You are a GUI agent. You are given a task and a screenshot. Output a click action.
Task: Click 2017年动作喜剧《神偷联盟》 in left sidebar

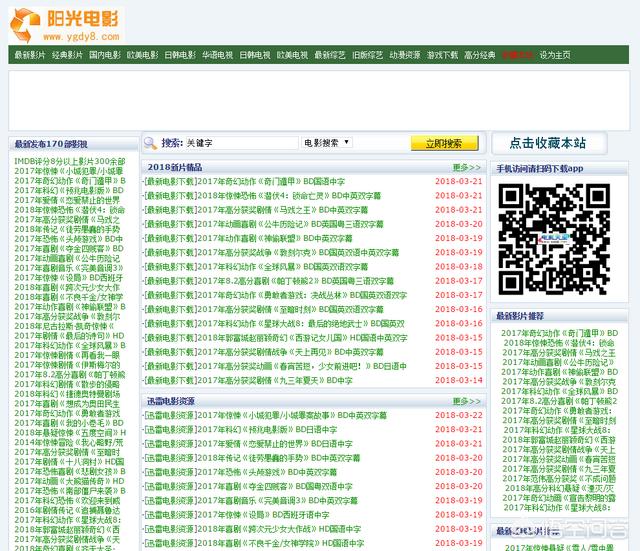(70, 307)
